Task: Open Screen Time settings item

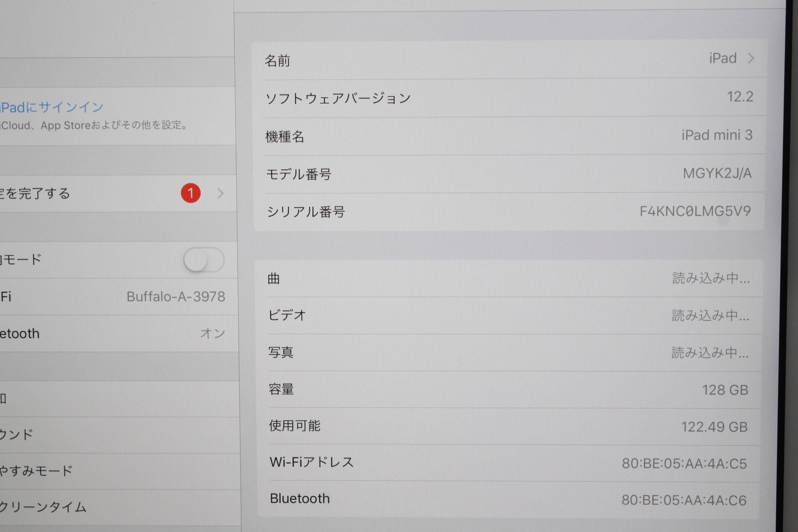Action: [44, 507]
